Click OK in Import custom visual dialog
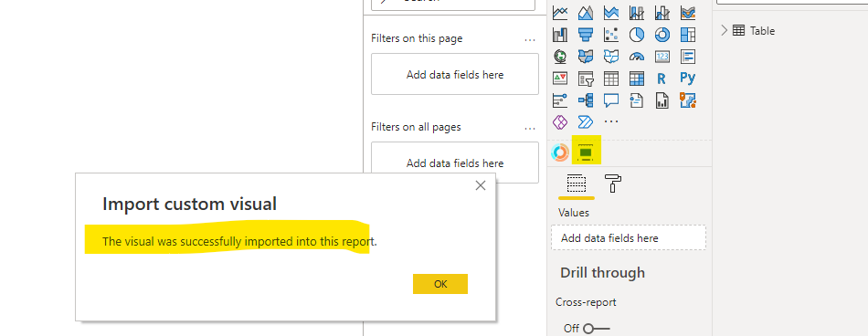 pyautogui.click(x=440, y=284)
